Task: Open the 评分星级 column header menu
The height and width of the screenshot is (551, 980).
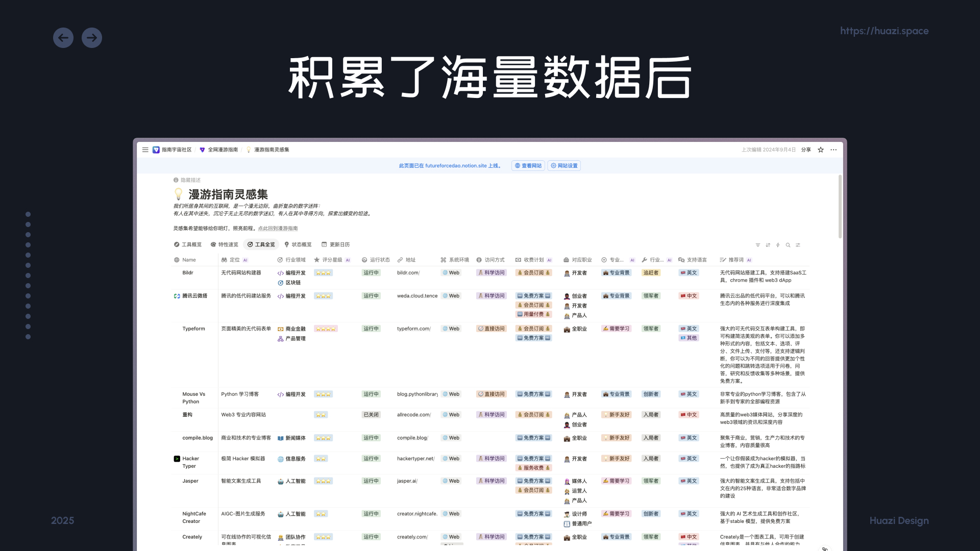Action: tap(332, 260)
